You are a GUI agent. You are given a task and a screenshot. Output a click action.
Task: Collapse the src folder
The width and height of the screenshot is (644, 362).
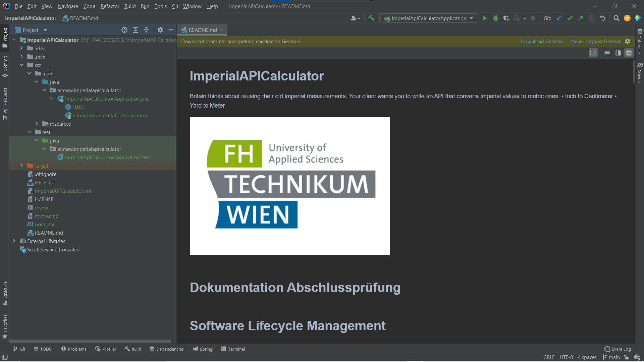tap(21, 65)
